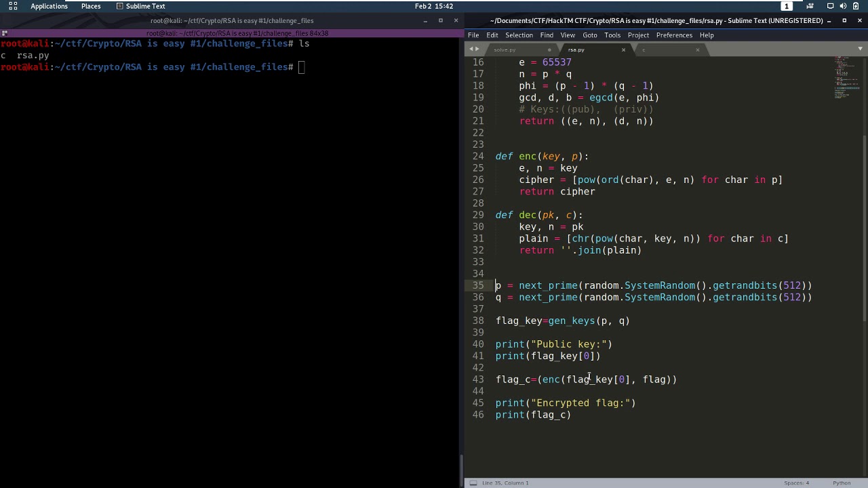This screenshot has width=868, height=488.
Task: Open the Edit menu
Action: [x=492, y=35]
